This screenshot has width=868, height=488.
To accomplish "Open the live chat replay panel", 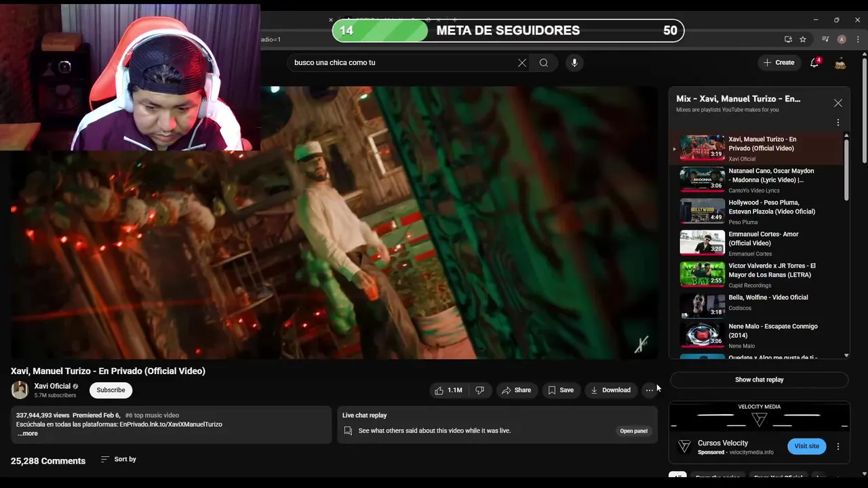I will click(633, 430).
